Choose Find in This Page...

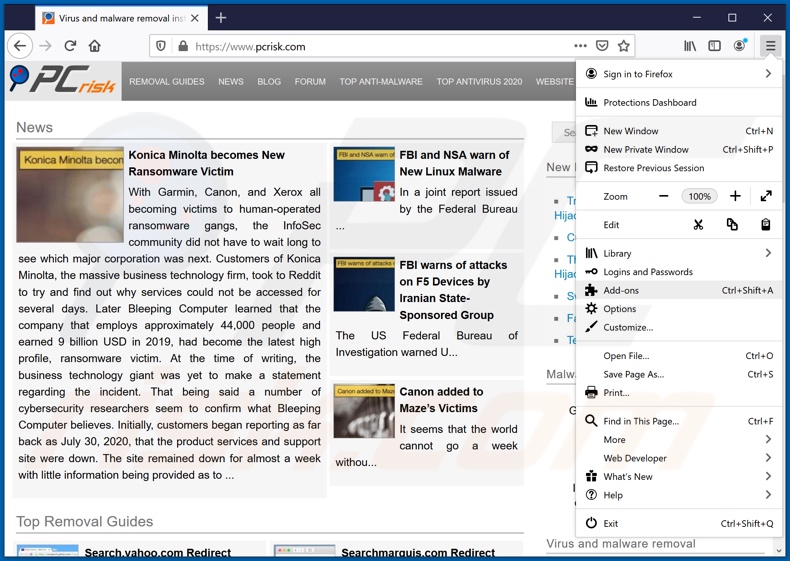[679, 421]
